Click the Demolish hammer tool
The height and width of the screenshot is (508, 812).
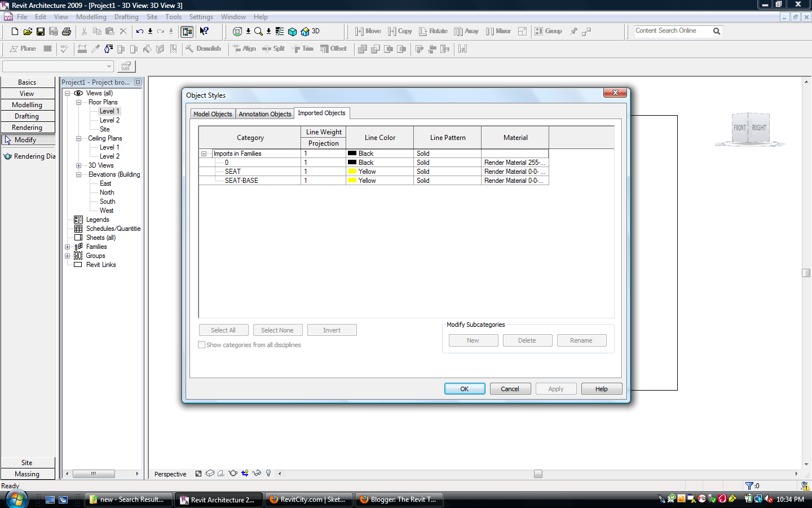[x=203, y=49]
